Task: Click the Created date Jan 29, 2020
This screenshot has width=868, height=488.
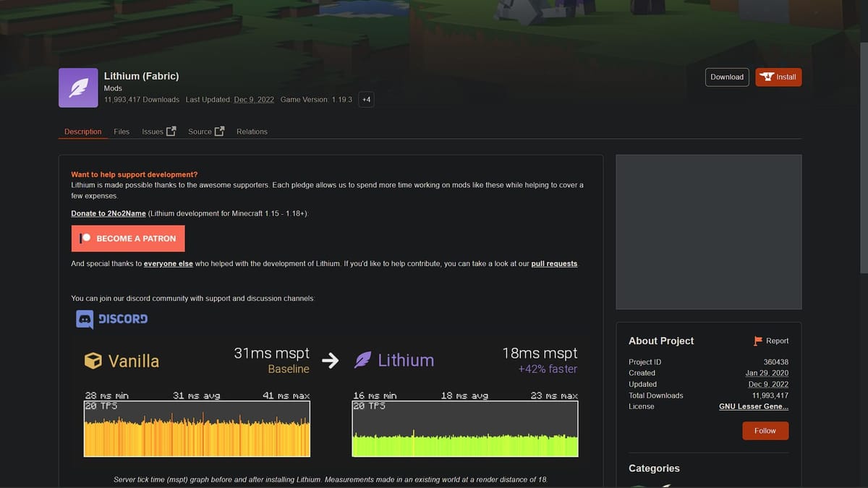Action: [767, 373]
